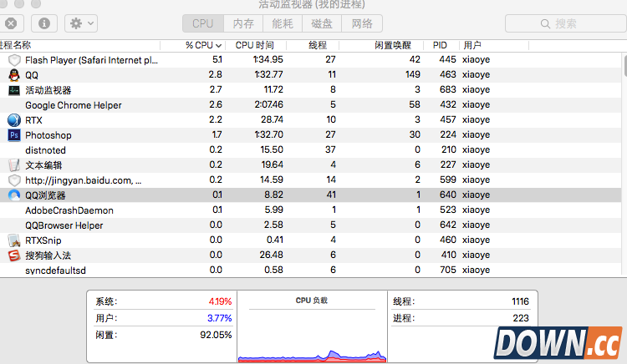Click idle wakeups value 149
Screen dimensions: 627x364
[413, 74]
